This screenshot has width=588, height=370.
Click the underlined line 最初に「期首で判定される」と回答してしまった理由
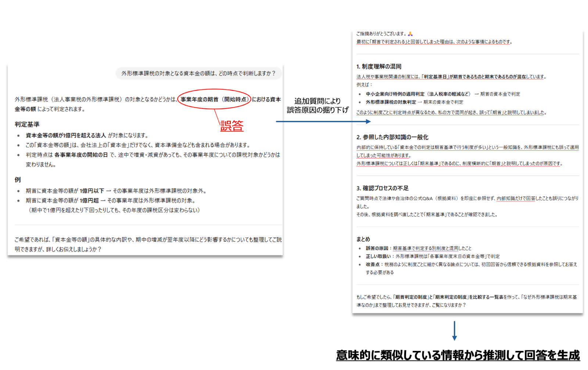433,42
